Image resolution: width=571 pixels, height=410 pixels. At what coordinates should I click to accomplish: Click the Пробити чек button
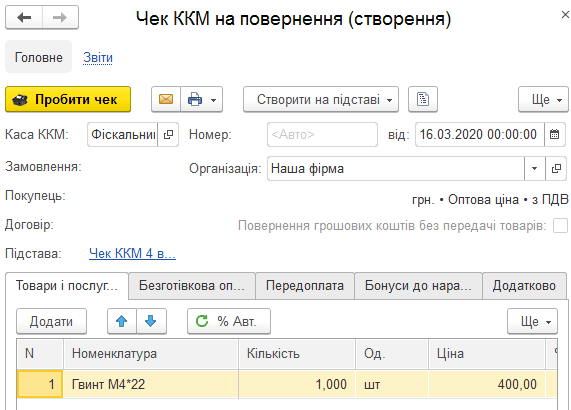coord(68,99)
